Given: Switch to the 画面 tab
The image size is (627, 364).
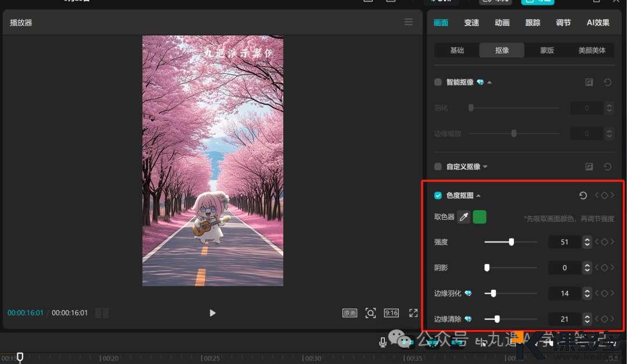Looking at the screenshot, I should click(441, 23).
